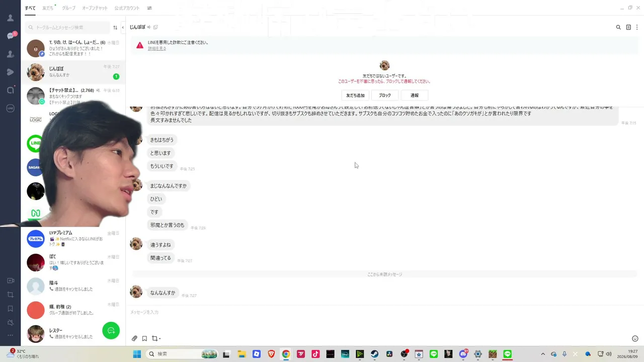Click the 友だち追加 button
The height and width of the screenshot is (362, 644).
pyautogui.click(x=355, y=95)
